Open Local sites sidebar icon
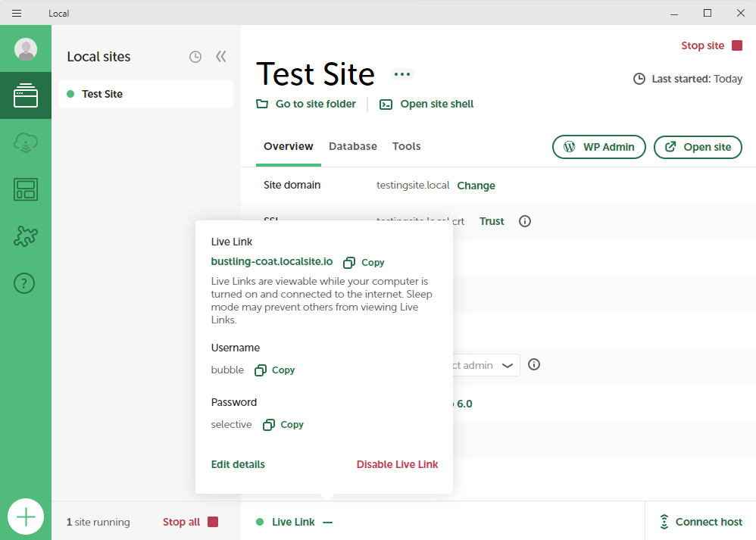Viewport: 756px width, 540px height. click(x=26, y=95)
